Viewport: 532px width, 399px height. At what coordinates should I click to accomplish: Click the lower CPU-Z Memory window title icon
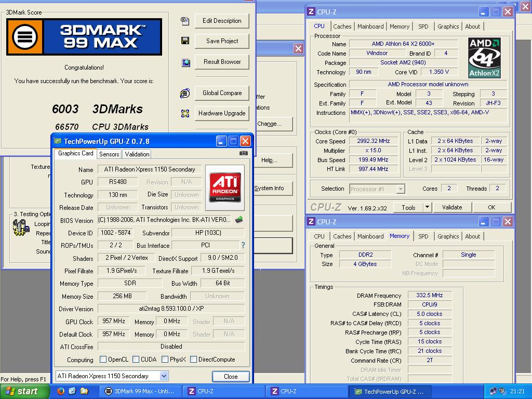(311, 221)
